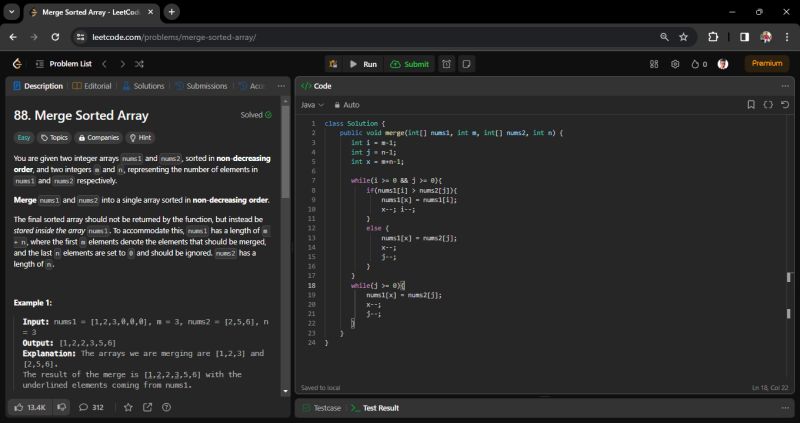Open the Problem List panel
The image size is (800, 423).
coord(64,64)
